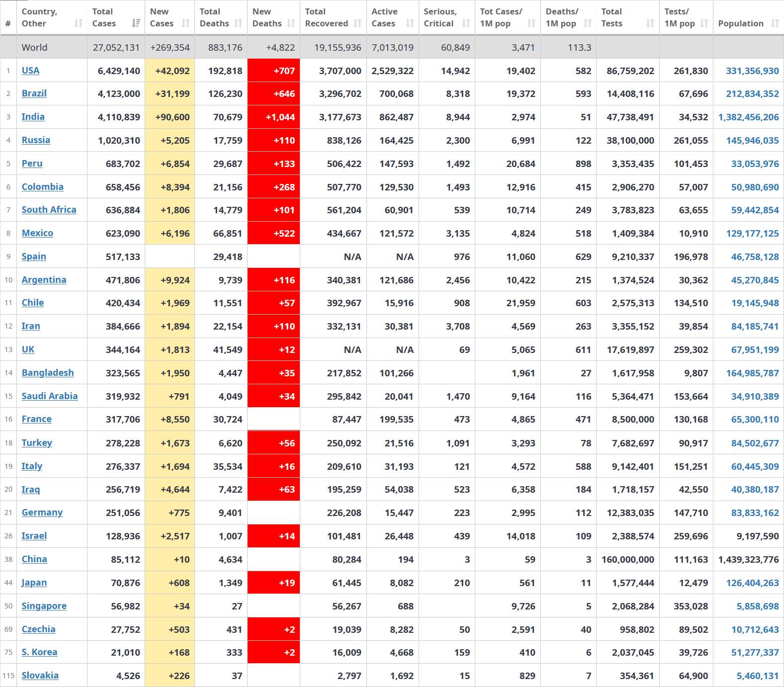Click the Total Tests column header
This screenshot has height=687, width=784.
point(611,17)
